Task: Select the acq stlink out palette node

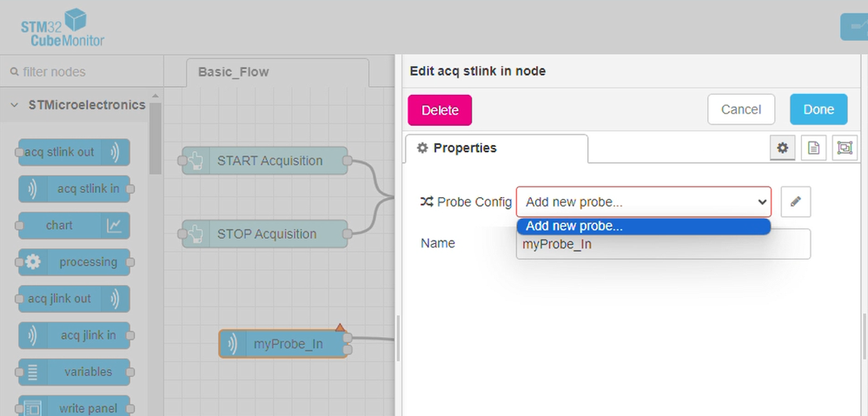Action: click(74, 152)
